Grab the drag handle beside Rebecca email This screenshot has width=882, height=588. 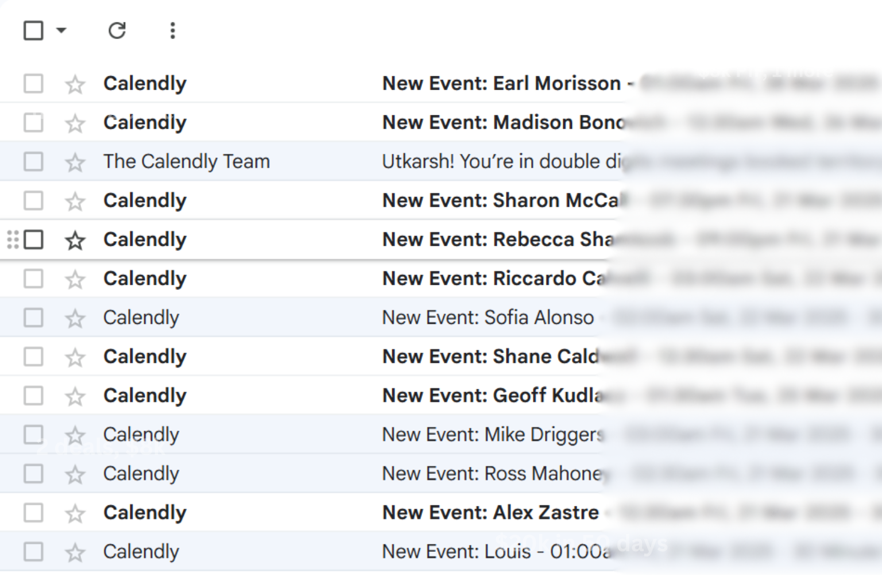point(13,239)
